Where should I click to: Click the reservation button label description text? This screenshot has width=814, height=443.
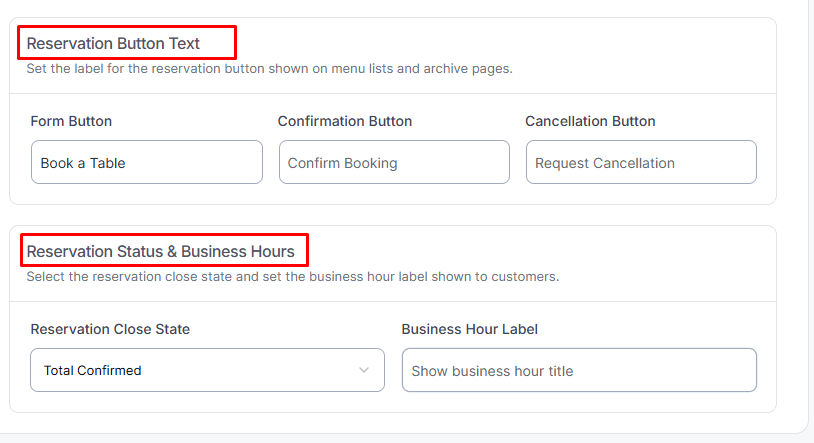(269, 69)
